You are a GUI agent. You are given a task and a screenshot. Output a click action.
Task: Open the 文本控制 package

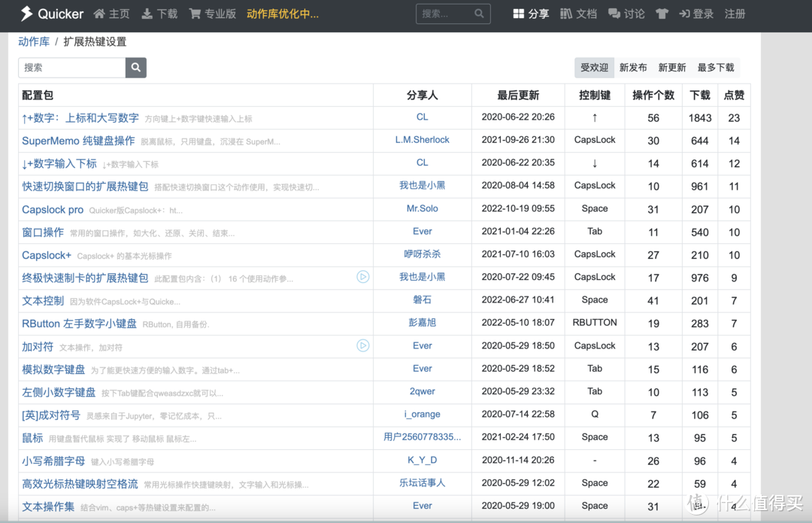(x=43, y=301)
